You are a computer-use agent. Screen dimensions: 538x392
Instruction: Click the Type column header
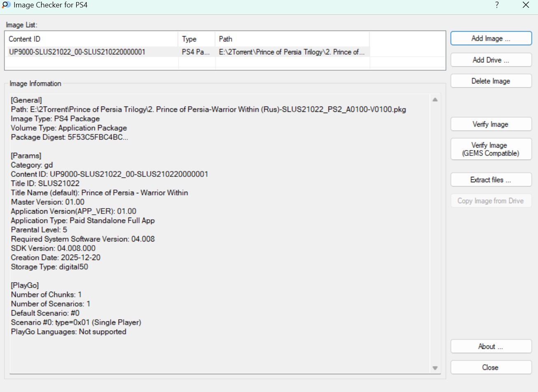(x=189, y=39)
